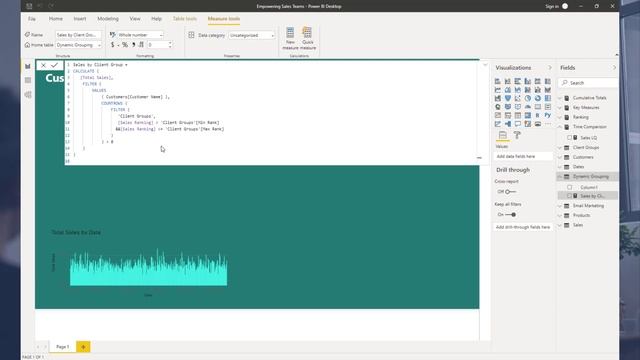640x360 pixels.
Task: Select the Python visual icon
Action: pyautogui.click(x=548, y=116)
